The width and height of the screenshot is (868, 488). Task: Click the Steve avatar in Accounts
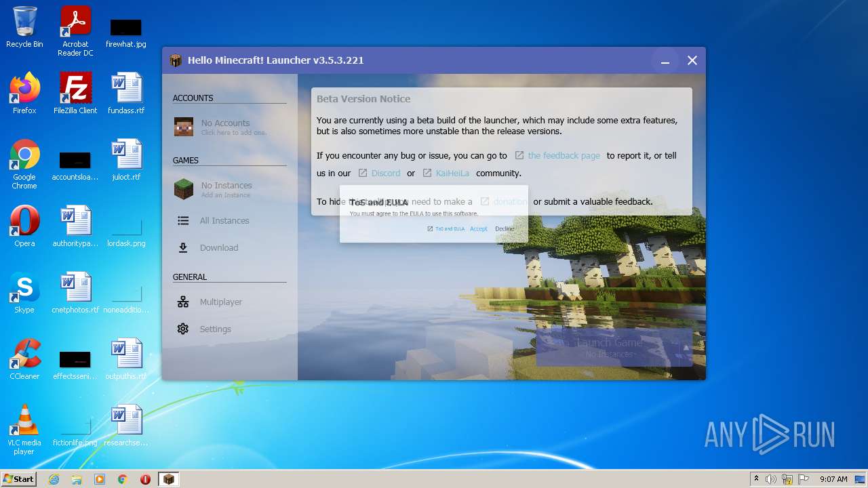point(184,127)
